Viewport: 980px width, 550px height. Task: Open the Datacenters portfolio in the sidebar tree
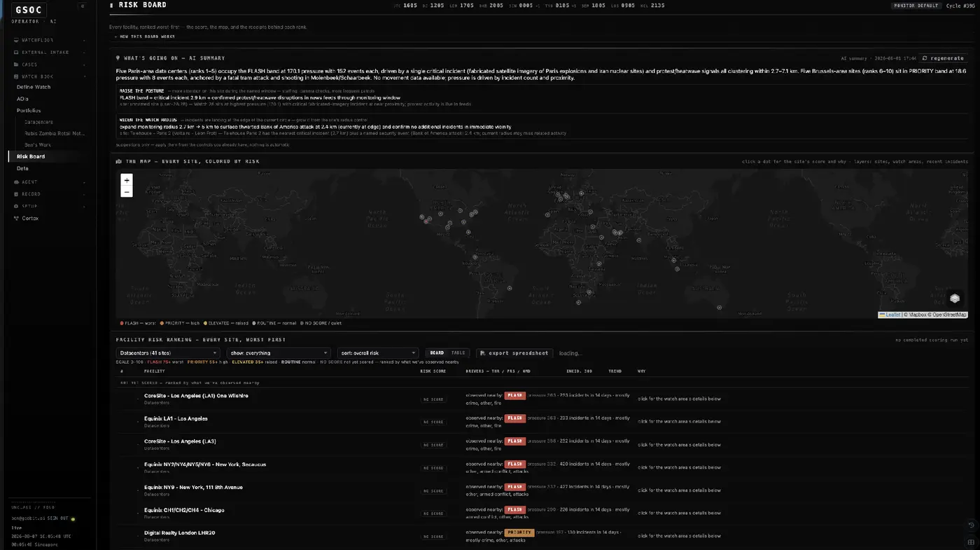(x=38, y=122)
